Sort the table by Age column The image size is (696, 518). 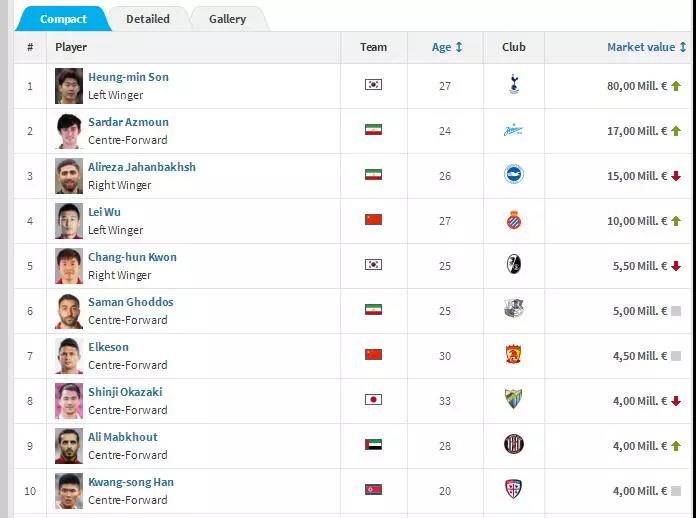tap(447, 47)
